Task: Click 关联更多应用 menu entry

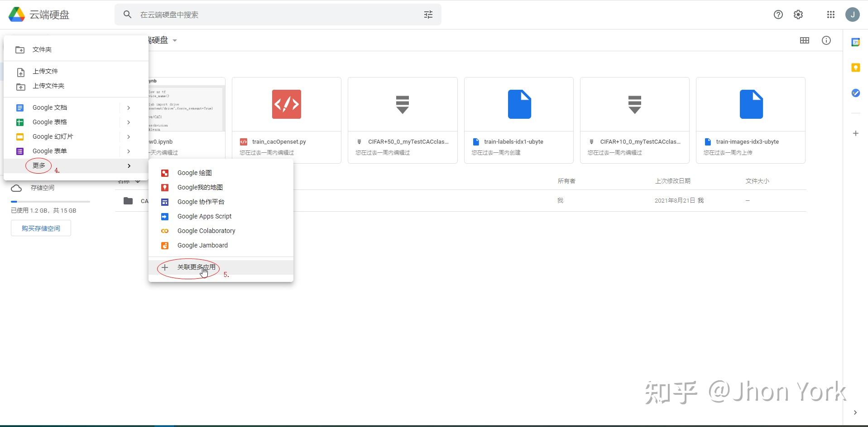Action: (x=195, y=267)
